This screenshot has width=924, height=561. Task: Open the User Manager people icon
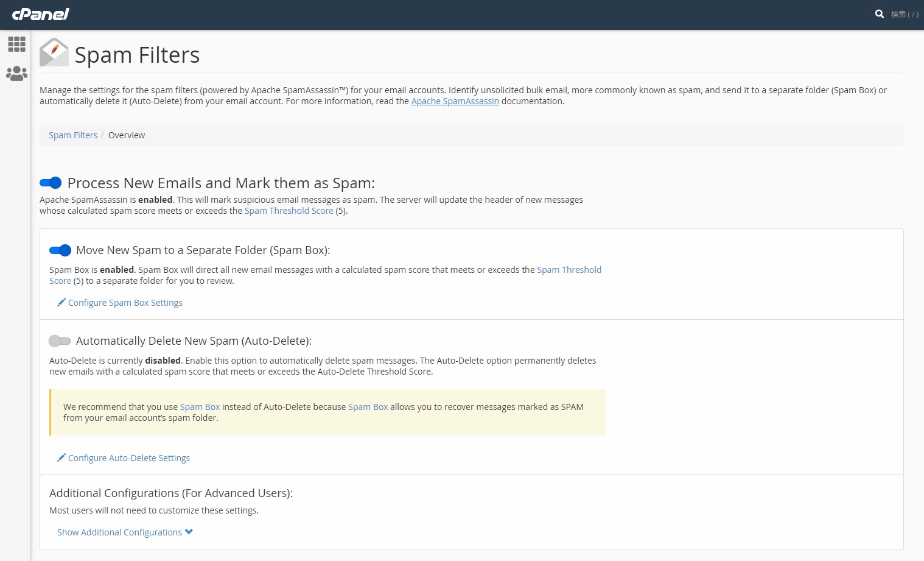(16, 74)
